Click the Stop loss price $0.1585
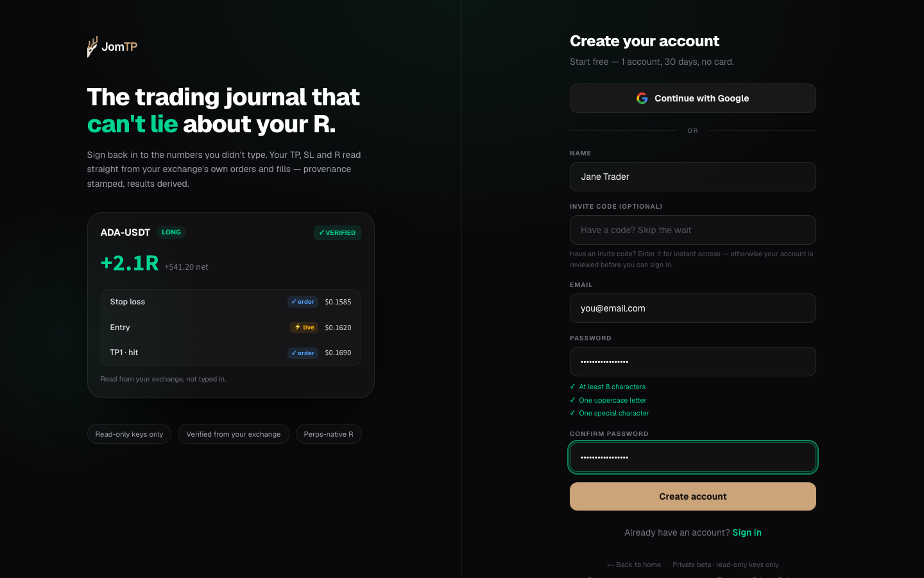Image resolution: width=924 pixels, height=578 pixels. click(338, 302)
